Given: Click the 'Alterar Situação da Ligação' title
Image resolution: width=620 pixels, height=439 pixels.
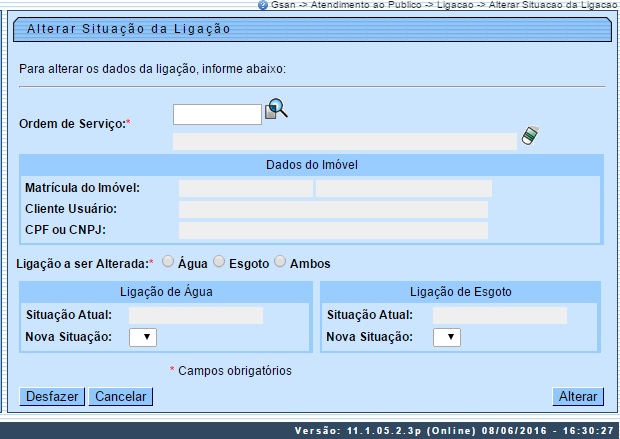Looking at the screenshot, I should [129, 29].
